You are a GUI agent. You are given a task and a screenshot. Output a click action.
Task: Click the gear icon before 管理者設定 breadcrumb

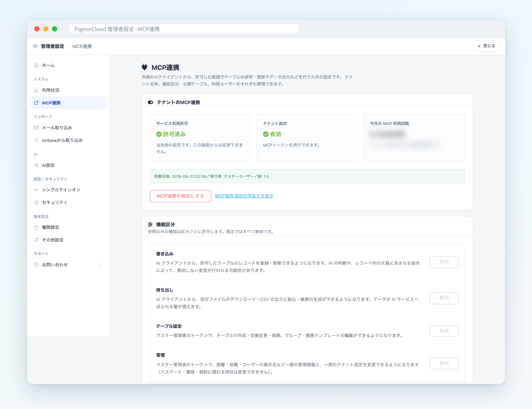pos(35,46)
